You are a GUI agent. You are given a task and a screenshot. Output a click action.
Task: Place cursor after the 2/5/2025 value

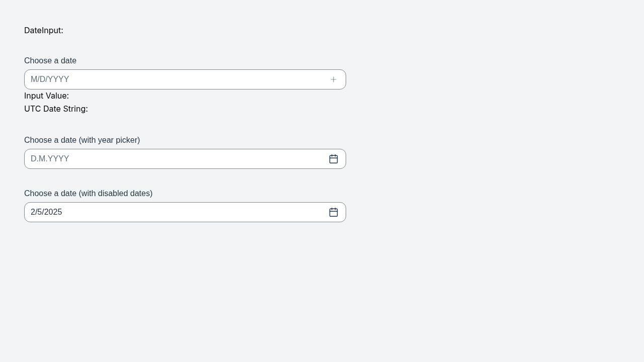(x=63, y=212)
